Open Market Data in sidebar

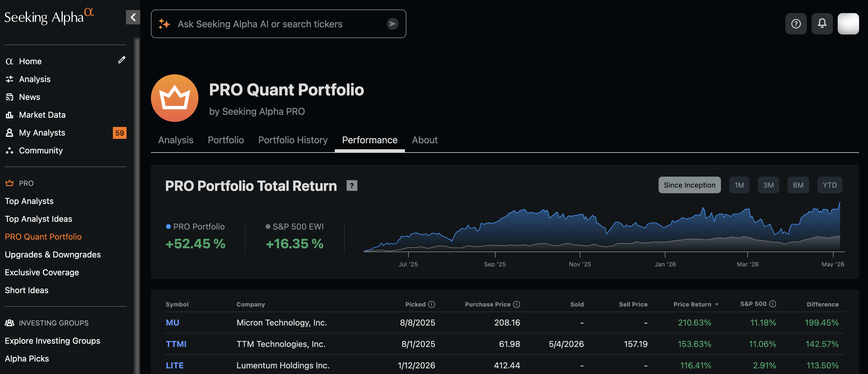coord(42,115)
